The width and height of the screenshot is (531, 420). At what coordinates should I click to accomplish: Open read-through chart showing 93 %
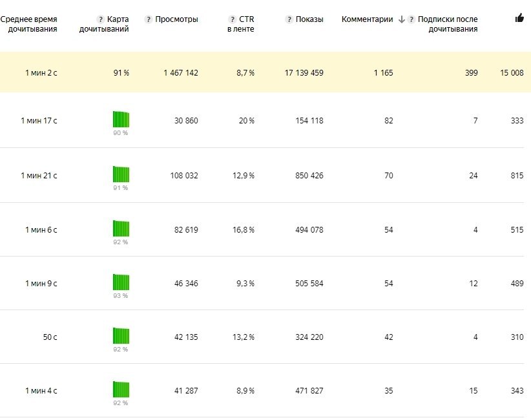(121, 282)
